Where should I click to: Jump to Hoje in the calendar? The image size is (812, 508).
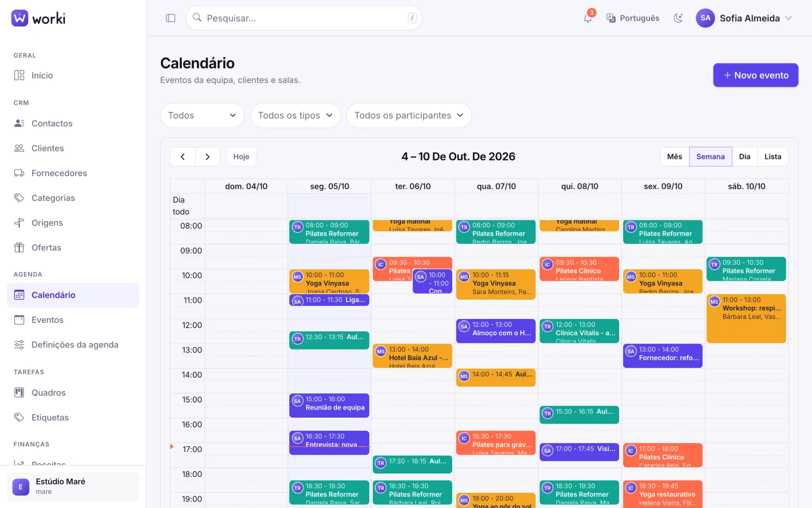tap(241, 156)
